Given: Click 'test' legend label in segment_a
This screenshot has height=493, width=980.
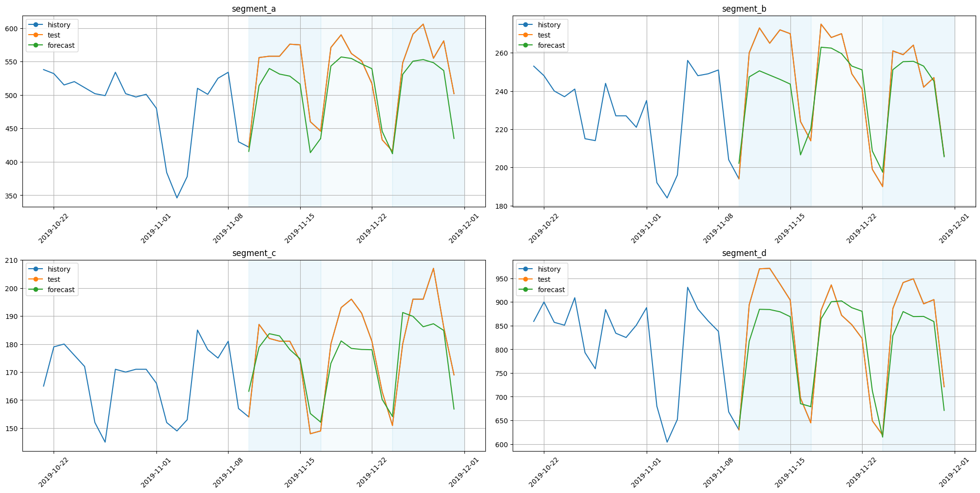Looking at the screenshot, I should (54, 35).
